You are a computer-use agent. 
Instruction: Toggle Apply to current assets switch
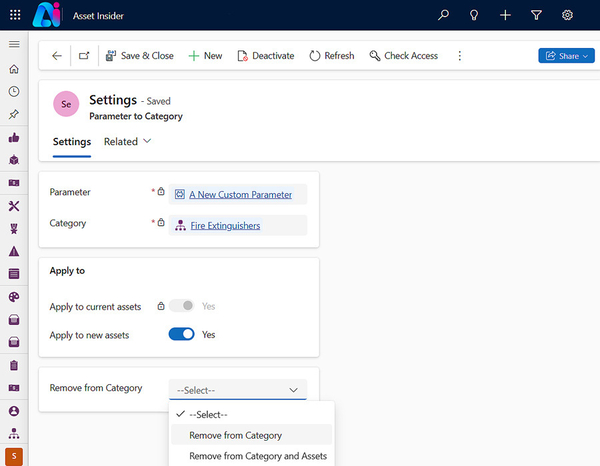click(182, 306)
